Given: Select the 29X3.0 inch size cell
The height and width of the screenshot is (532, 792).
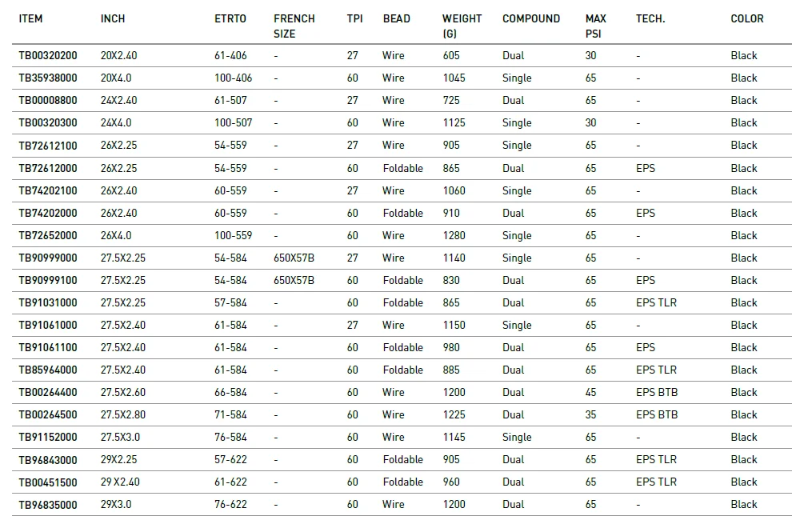Looking at the screenshot, I should [116, 505].
